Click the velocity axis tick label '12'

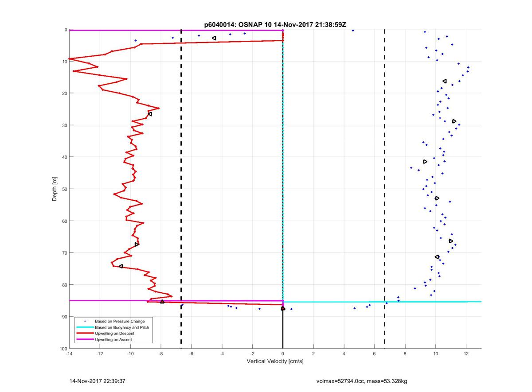coord(466,354)
